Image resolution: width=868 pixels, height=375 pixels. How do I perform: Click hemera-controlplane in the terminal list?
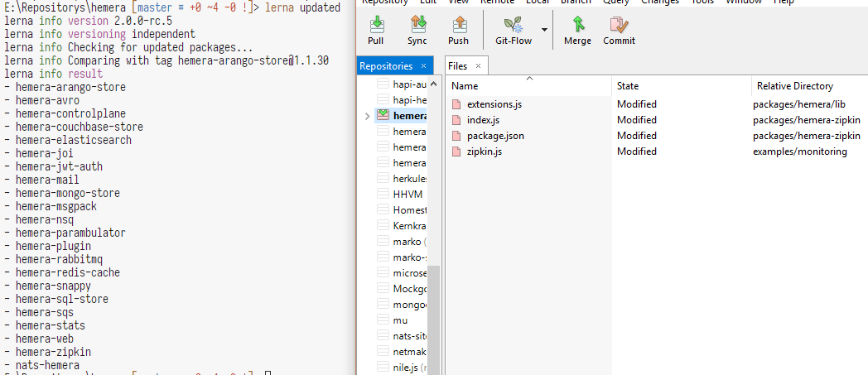coord(71,113)
